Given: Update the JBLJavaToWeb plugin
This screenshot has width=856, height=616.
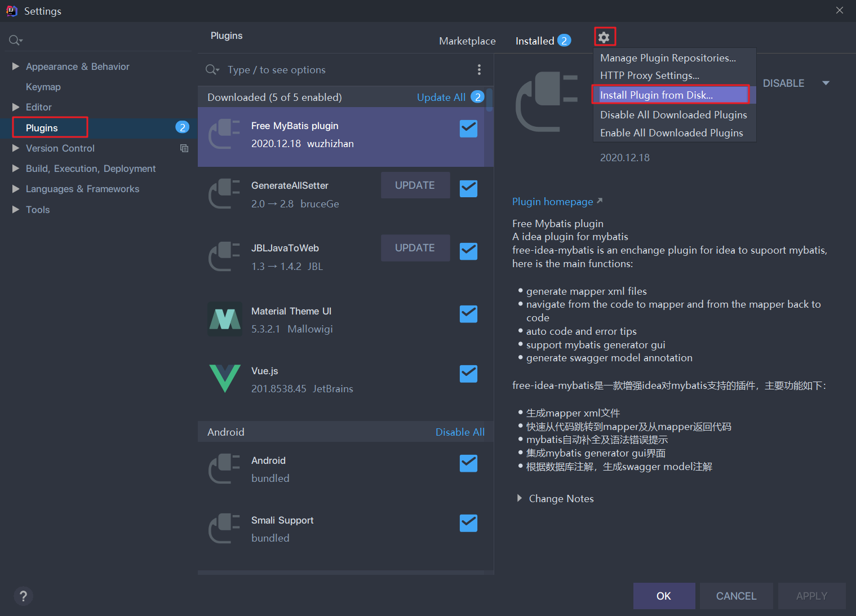Looking at the screenshot, I should point(415,248).
